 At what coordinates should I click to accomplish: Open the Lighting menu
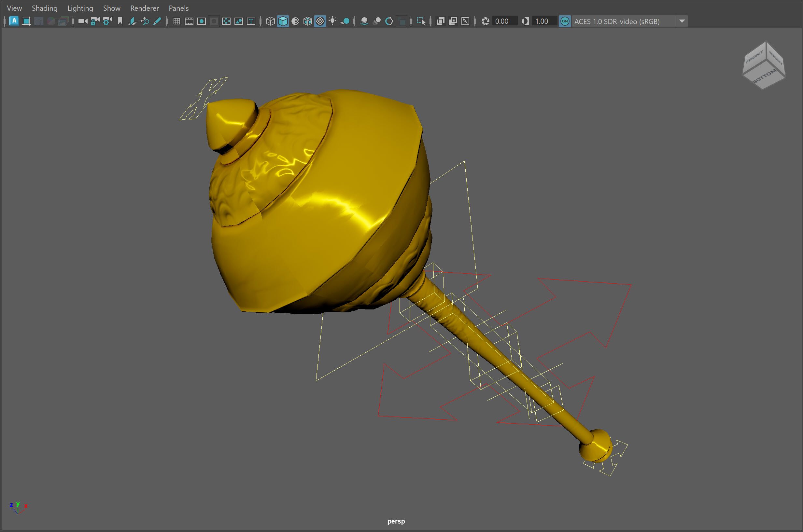(x=80, y=8)
